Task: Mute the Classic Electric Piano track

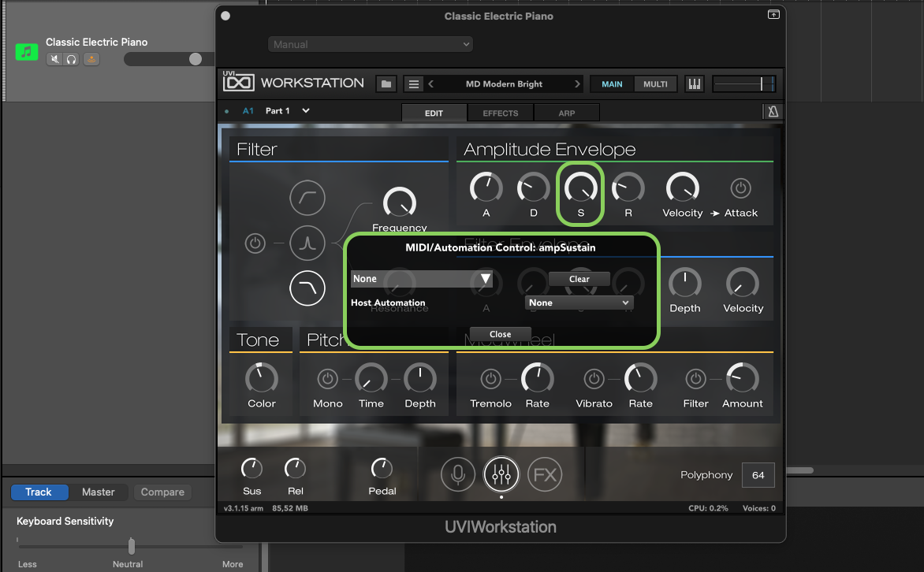Action: coord(54,59)
